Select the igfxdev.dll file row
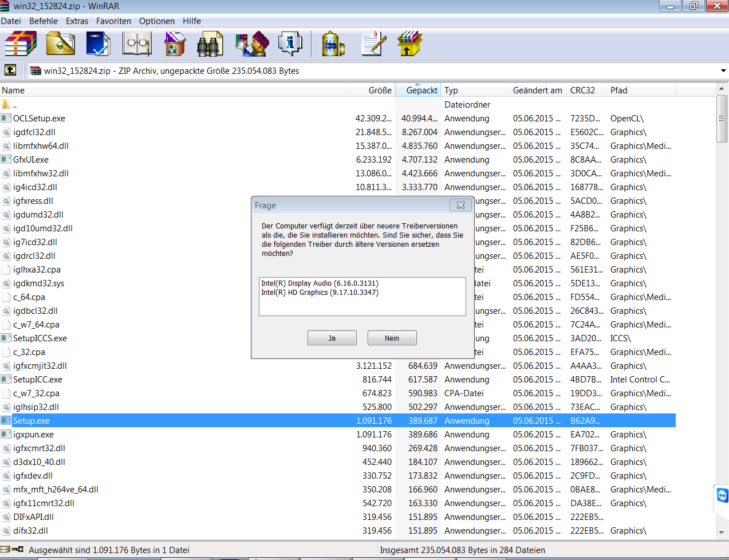This screenshot has height=560, width=729. point(338,476)
